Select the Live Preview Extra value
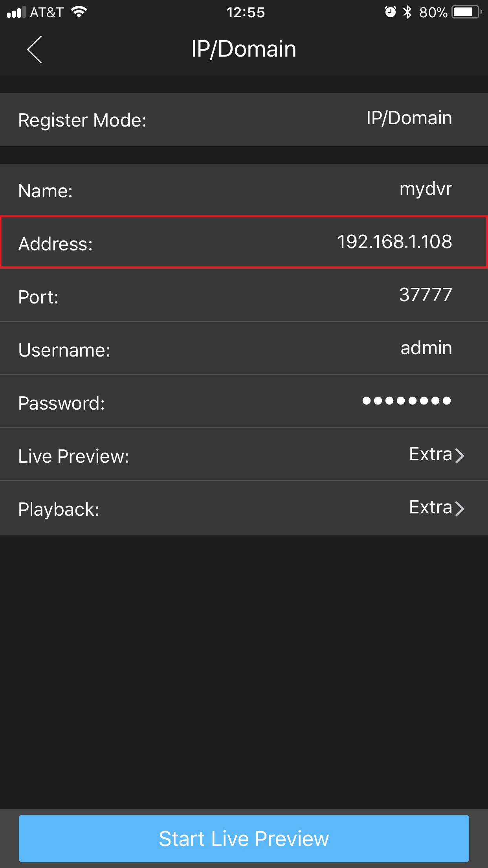488x868 pixels. [431, 454]
